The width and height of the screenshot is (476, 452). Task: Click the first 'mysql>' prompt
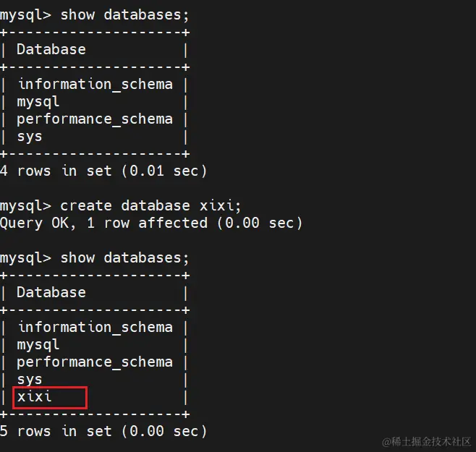coord(25,16)
